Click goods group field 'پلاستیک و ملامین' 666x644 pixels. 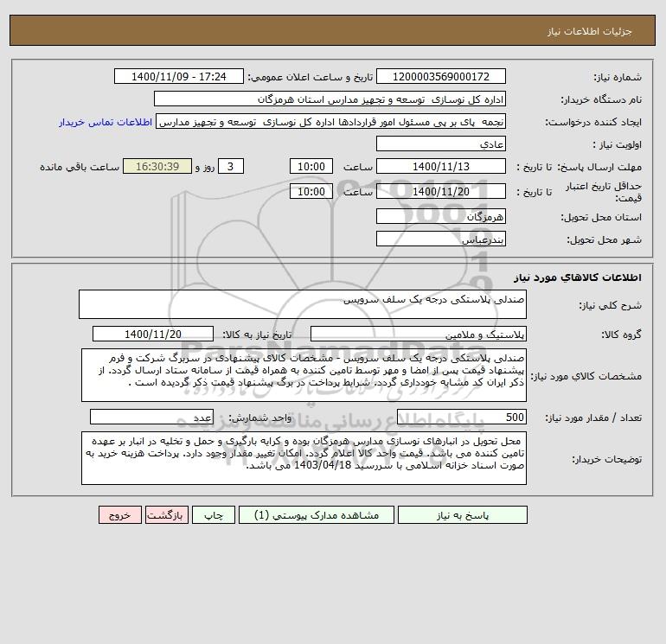[419, 334]
